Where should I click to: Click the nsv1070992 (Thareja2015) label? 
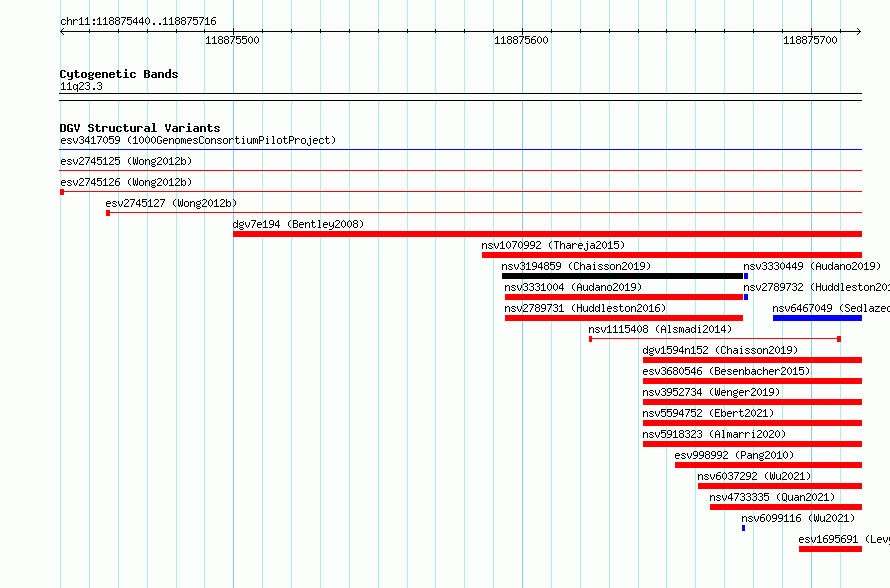coord(553,245)
